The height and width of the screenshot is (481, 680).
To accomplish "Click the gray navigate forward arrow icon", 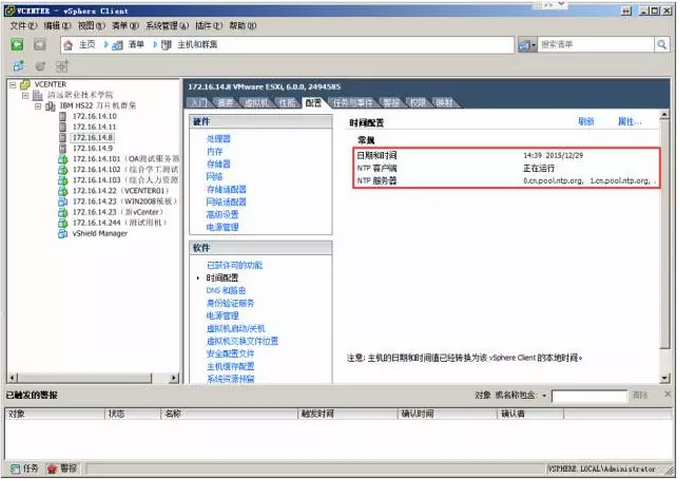I will pos(39,44).
